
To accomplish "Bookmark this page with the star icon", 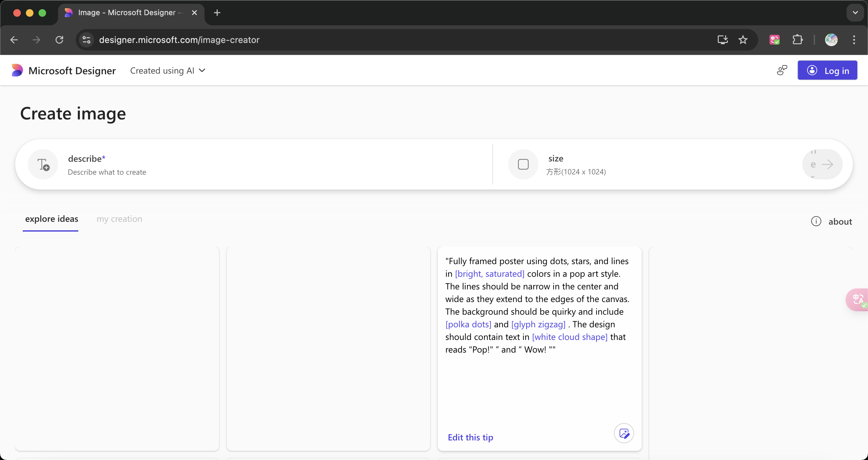I will coord(743,40).
